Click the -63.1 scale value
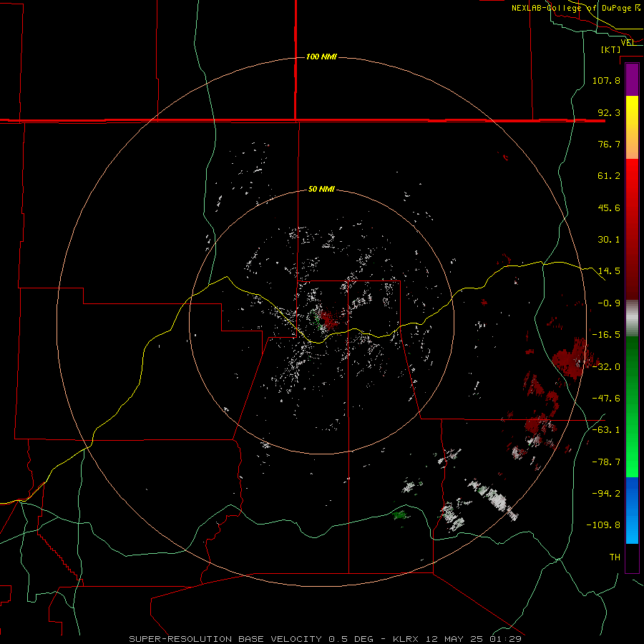Image resolution: width=644 pixels, height=644 pixels. tap(606, 430)
